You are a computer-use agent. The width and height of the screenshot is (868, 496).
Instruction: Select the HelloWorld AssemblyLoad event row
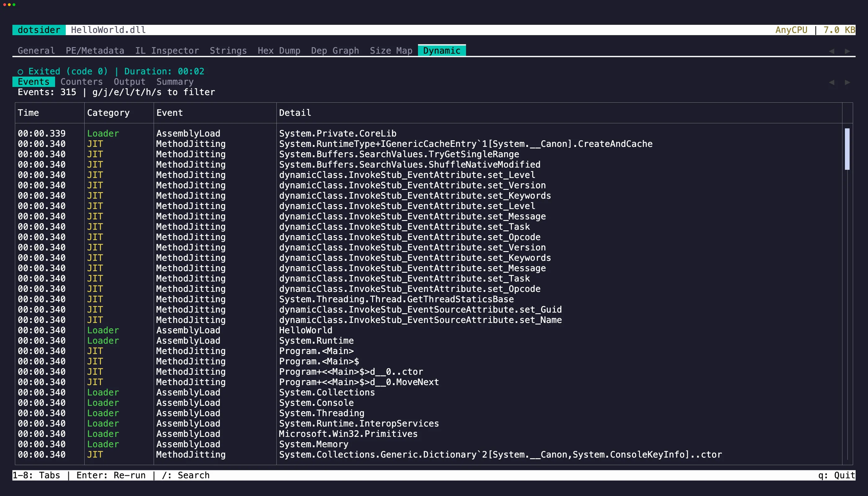click(305, 330)
